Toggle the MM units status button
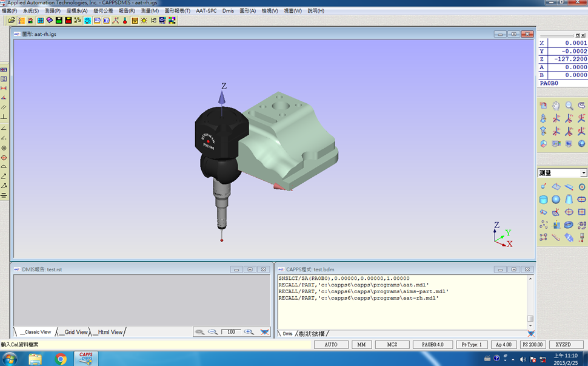This screenshot has height=366, width=588. (361, 345)
